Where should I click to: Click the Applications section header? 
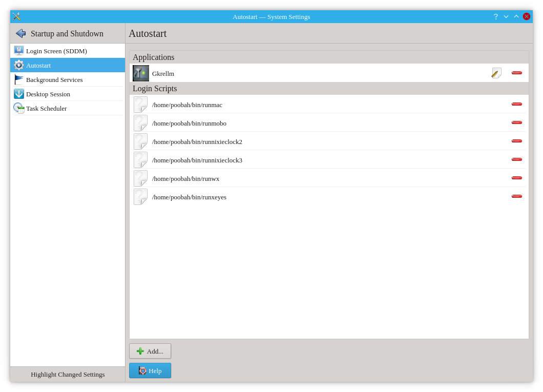[x=329, y=57]
